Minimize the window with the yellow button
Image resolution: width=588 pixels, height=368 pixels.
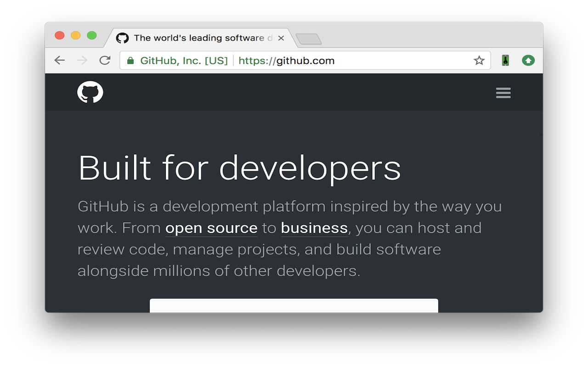pos(76,35)
